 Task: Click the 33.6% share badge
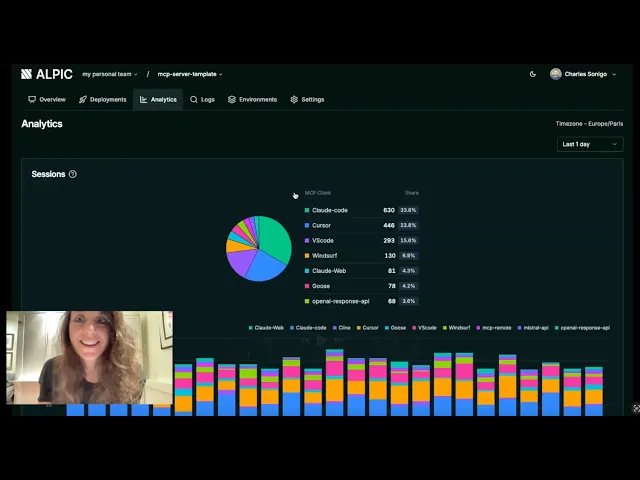click(x=408, y=210)
